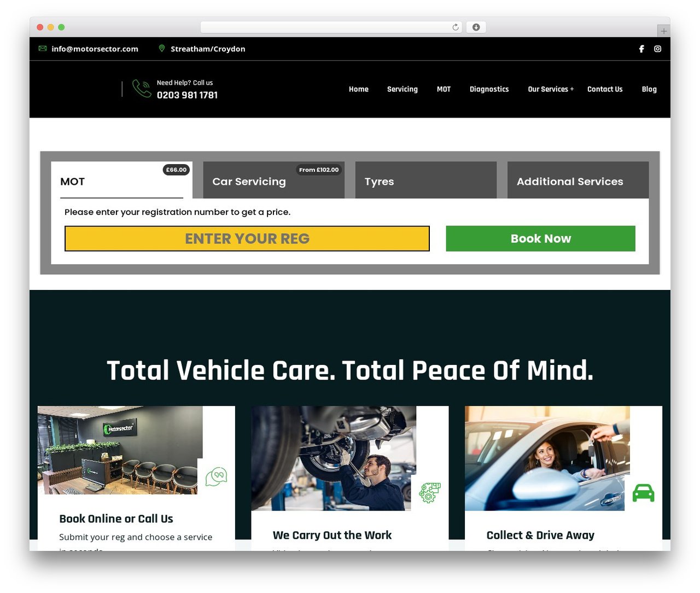700x593 pixels.
Task: Click the waiting room reception photo
Action: (120, 450)
